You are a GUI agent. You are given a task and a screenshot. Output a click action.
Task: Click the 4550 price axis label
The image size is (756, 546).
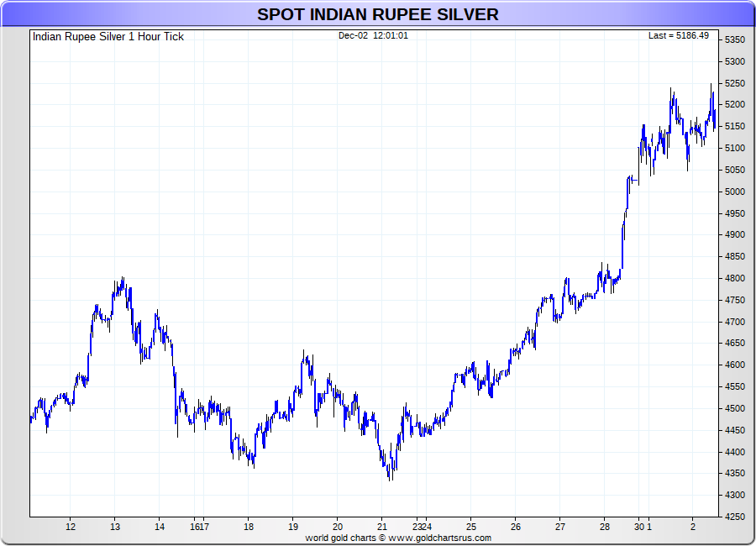tap(735, 387)
